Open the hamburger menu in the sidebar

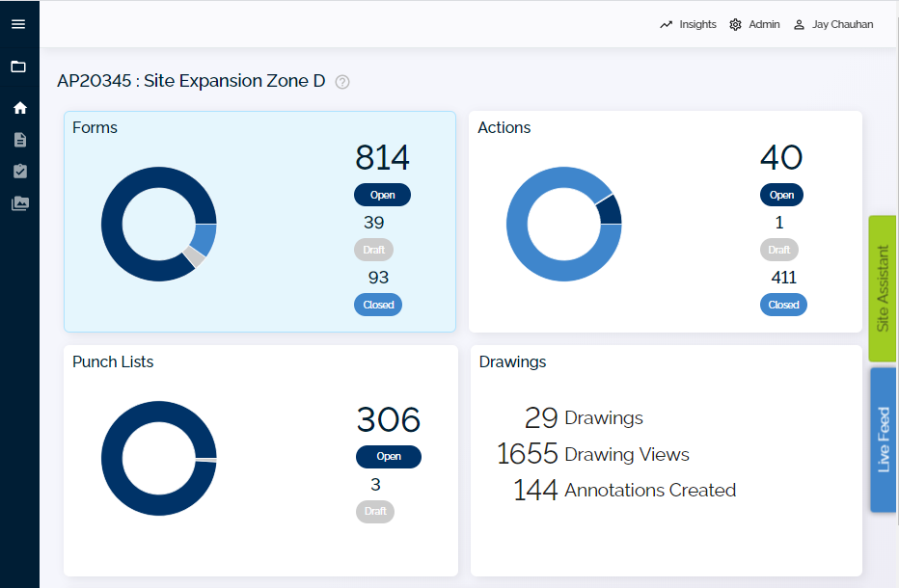pyautogui.click(x=18, y=24)
